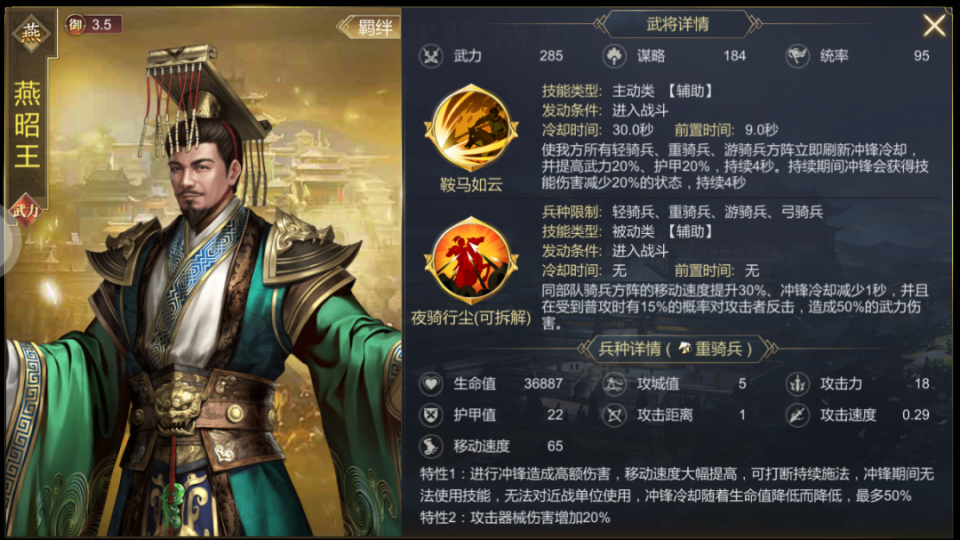Select the 武力 crossed-swords stat icon
960x540 pixels.
431,56
